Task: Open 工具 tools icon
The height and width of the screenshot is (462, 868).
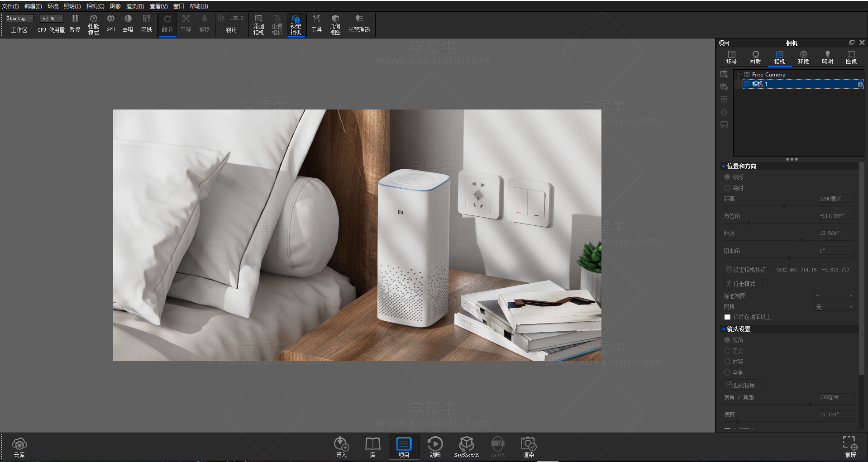Action: point(317,24)
